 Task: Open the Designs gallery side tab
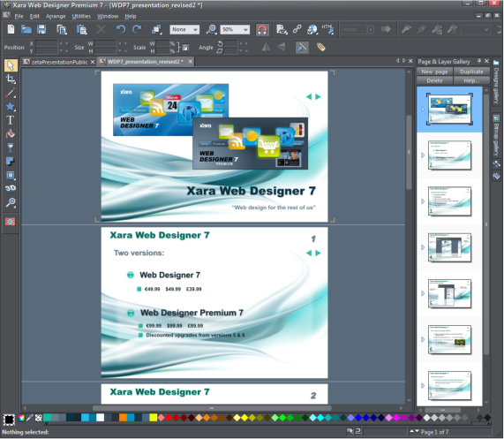(x=496, y=81)
